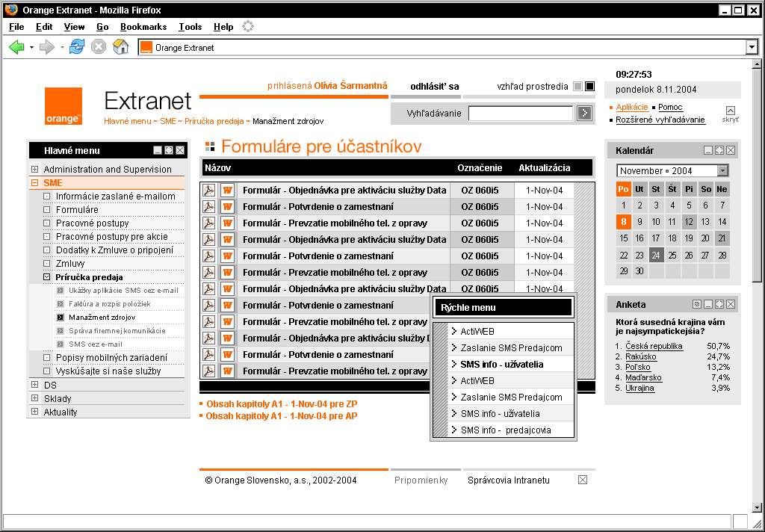Submit search with the arrow button next to Vyhľadávanie
765x532 pixels.
point(584,114)
